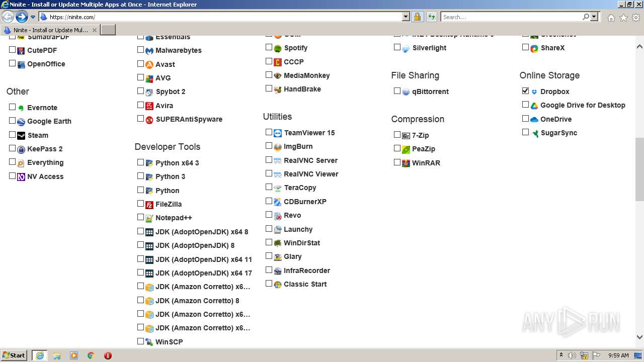Click the TeamViewer 15 icon
The image size is (644, 362).
278,133
